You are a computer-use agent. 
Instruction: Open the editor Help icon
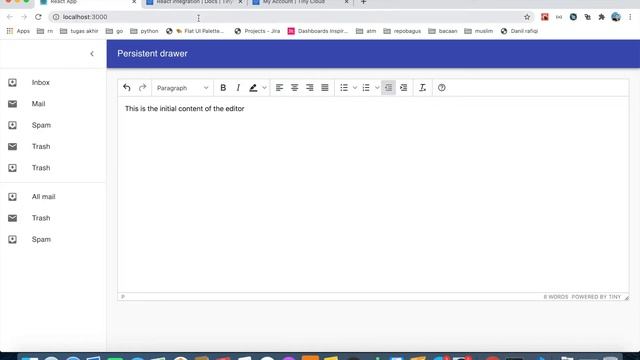[x=442, y=88]
